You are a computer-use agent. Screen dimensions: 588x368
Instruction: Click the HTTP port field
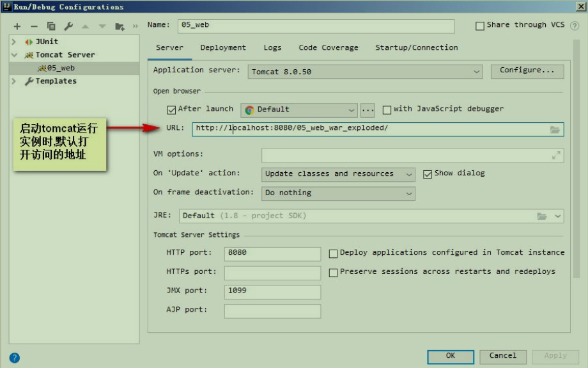click(x=272, y=253)
